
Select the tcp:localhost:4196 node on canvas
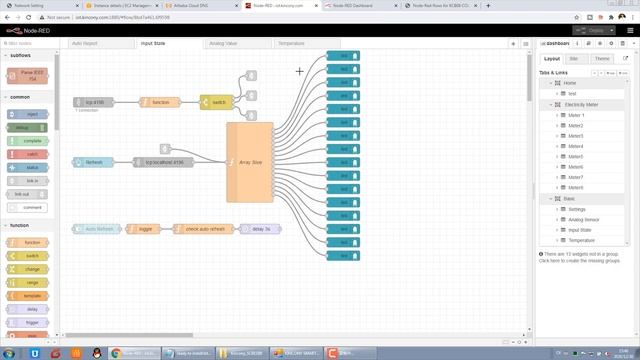(163, 162)
